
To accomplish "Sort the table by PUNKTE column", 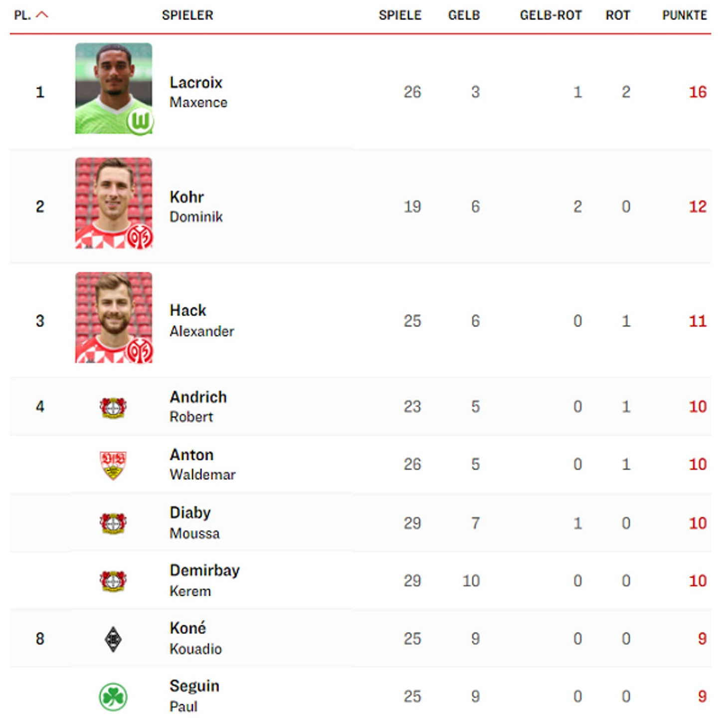I will 684,15.
